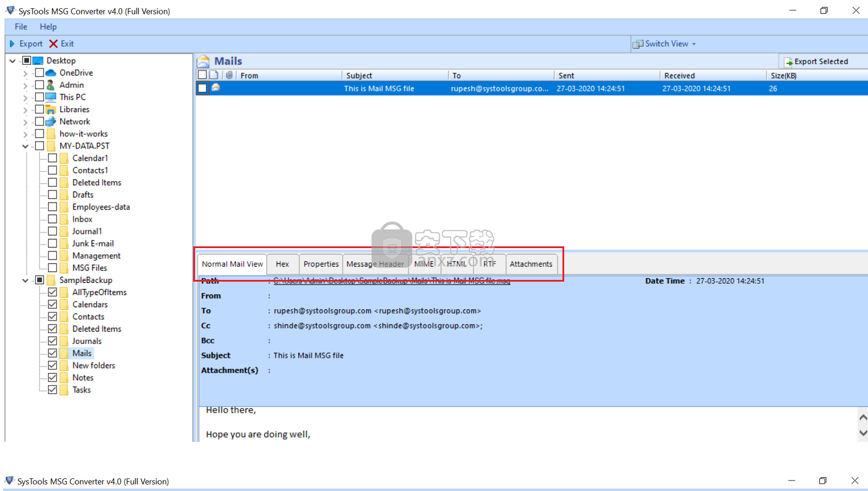Click the document type column icon
868x491 pixels.
[214, 75]
